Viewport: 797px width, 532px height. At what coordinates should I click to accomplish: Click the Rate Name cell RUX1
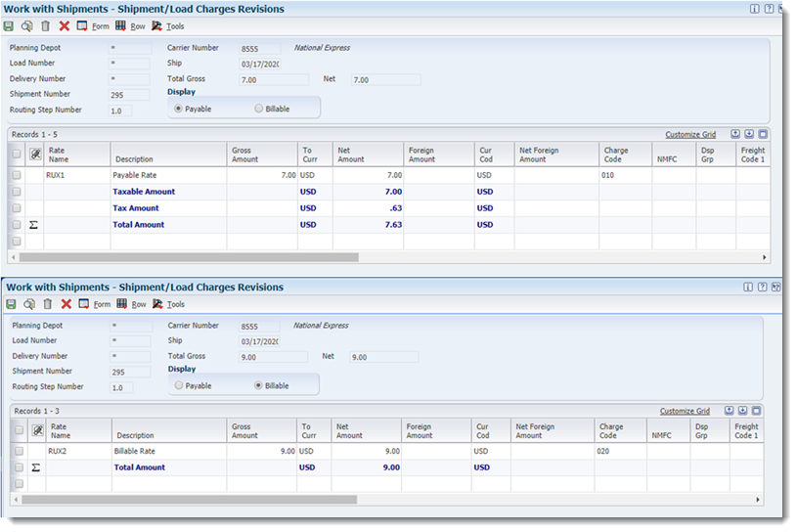point(77,175)
